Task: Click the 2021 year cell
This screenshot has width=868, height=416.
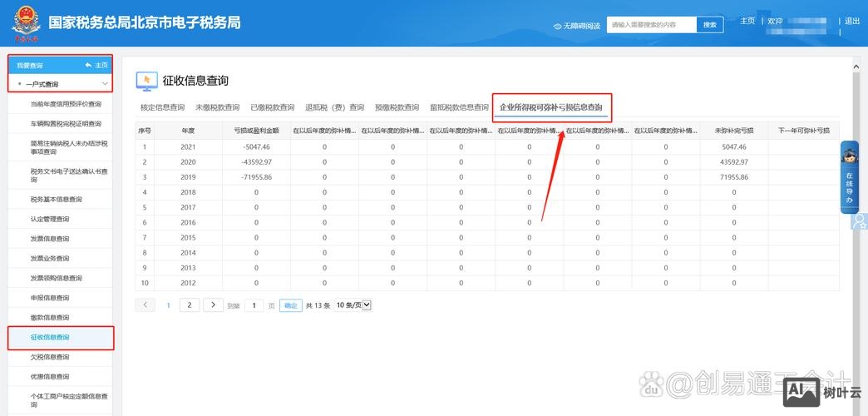Action: 188,147
